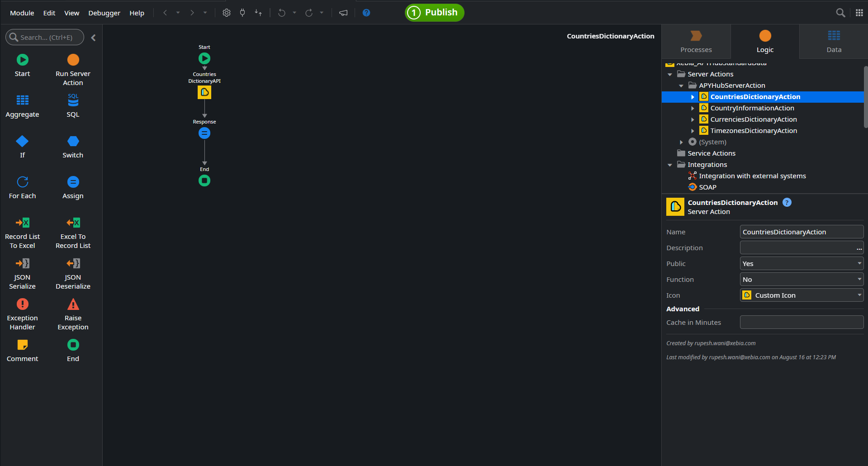Select the Comment tool
Image resolution: width=868 pixels, height=466 pixels.
pos(22,350)
